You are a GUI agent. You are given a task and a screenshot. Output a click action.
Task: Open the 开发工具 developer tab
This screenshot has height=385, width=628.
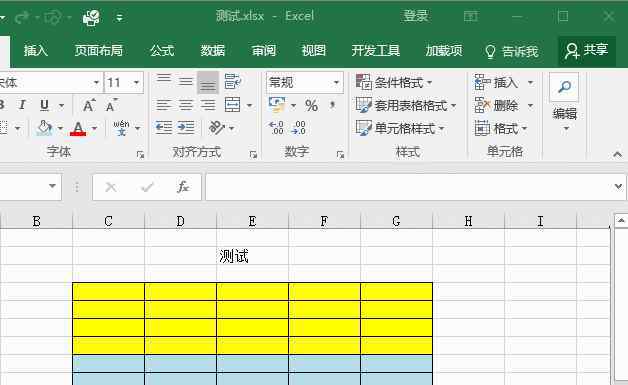tap(376, 50)
